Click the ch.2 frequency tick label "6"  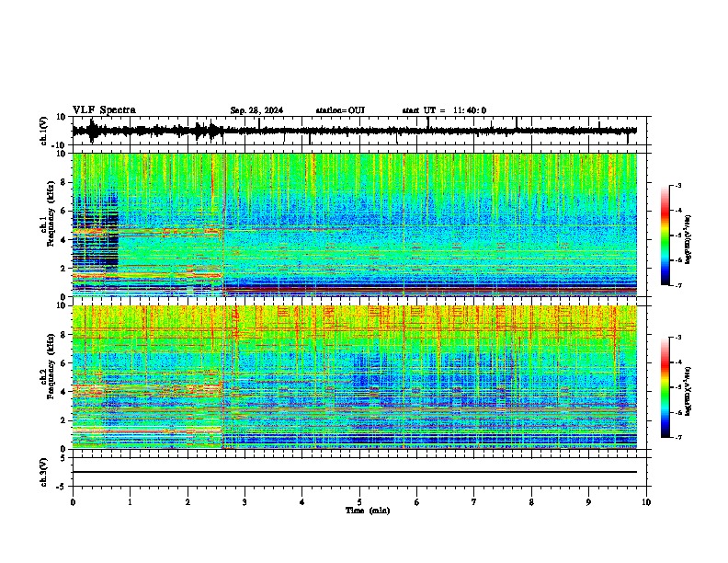coord(64,363)
